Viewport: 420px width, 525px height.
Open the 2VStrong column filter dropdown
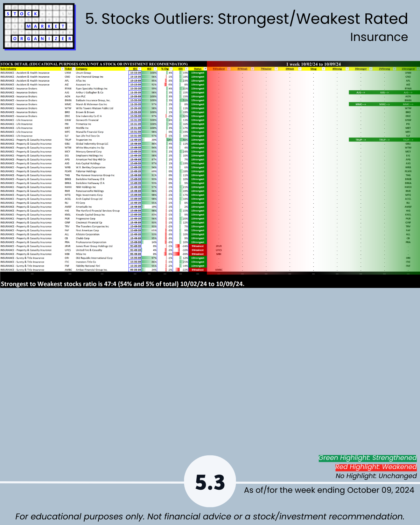pos(394,69)
